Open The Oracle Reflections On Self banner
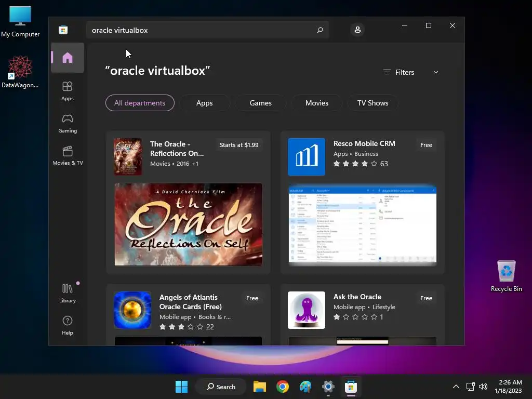This screenshot has width=532, height=399. [x=188, y=224]
